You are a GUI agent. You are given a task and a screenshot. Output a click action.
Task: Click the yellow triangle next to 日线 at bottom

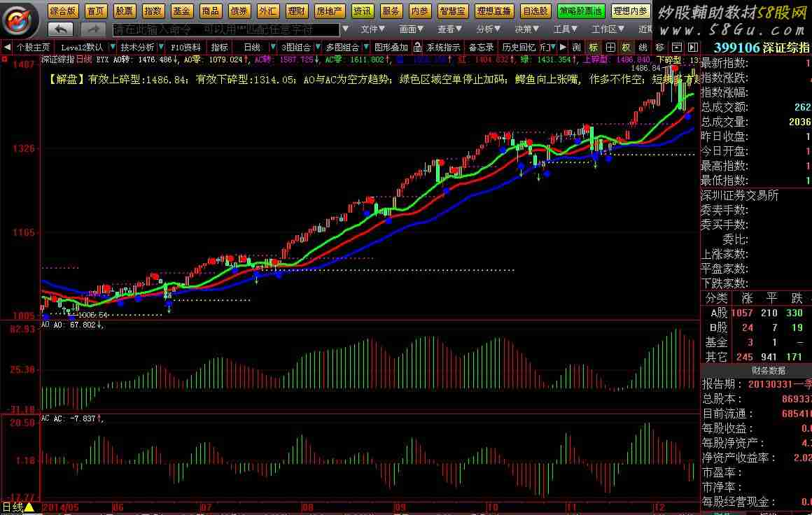click(x=29, y=508)
